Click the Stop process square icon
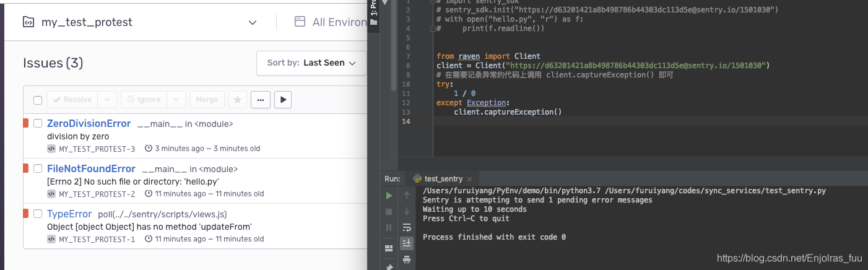The height and width of the screenshot is (270, 868). click(x=389, y=212)
